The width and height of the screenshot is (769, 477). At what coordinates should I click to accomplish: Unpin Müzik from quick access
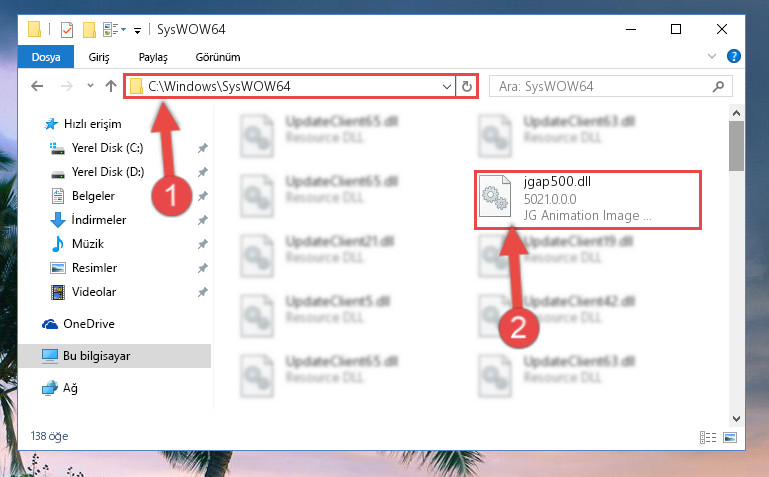(203, 244)
